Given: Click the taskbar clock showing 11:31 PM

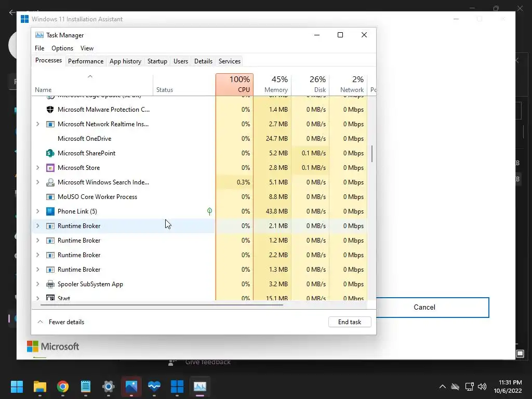Looking at the screenshot, I should pyautogui.click(x=508, y=387).
